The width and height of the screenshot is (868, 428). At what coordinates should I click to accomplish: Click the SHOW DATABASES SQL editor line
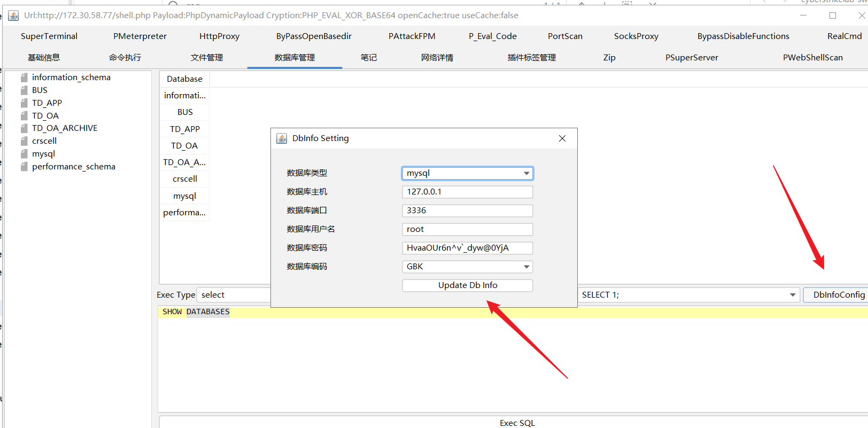pos(513,312)
